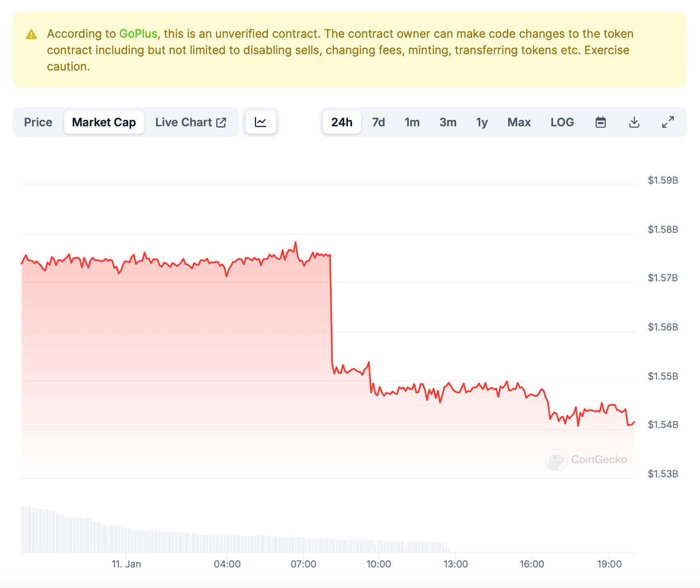Open Live Chart in new window
700x588 pixels.
click(x=191, y=122)
